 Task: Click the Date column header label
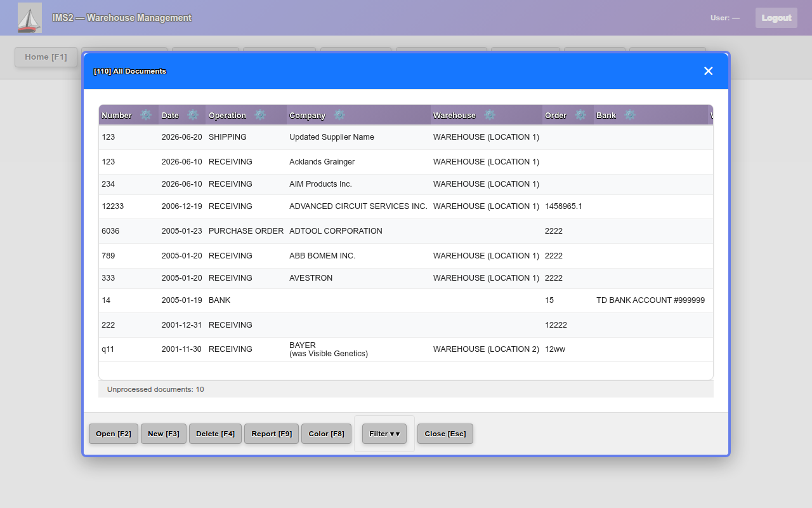pos(170,116)
